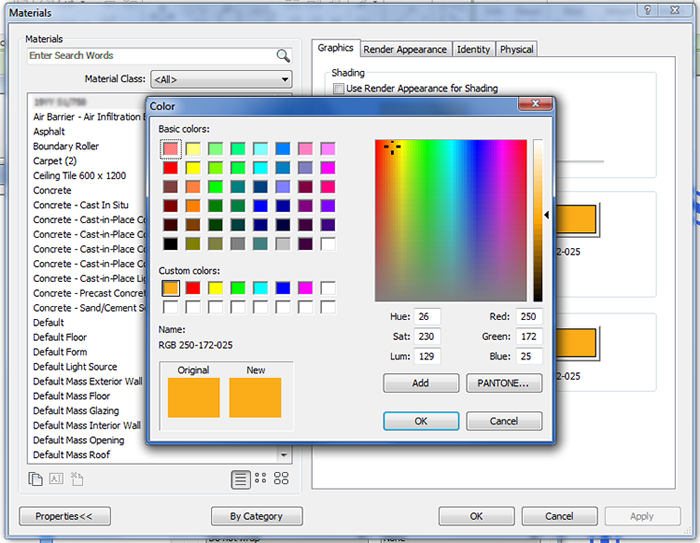Select Boundary Roller material
This screenshot has height=543, width=700.
pyautogui.click(x=66, y=146)
